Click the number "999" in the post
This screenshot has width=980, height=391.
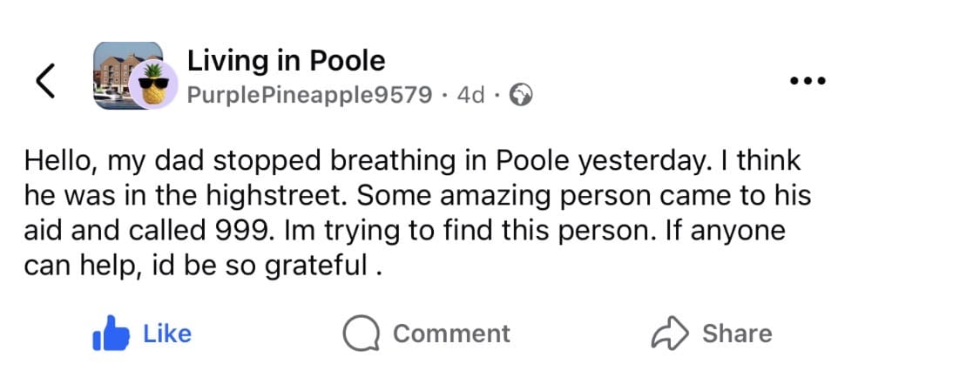241,232
